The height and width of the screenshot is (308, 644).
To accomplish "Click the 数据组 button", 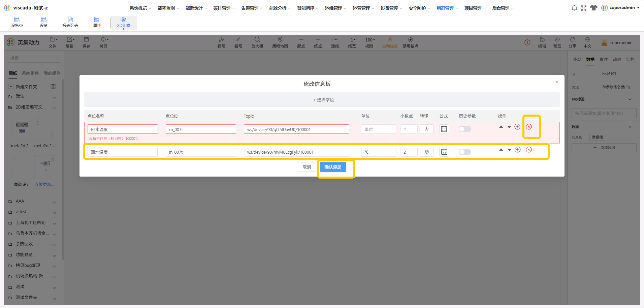I will tap(597, 137).
